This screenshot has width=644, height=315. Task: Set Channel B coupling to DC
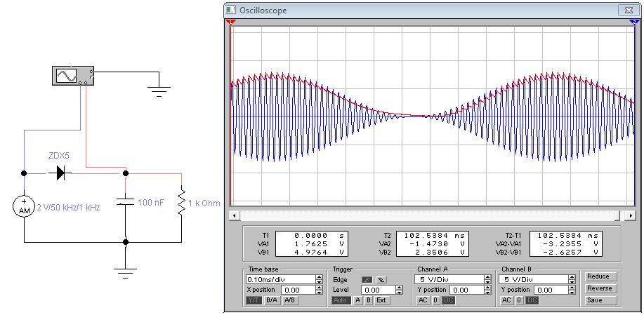(532, 300)
